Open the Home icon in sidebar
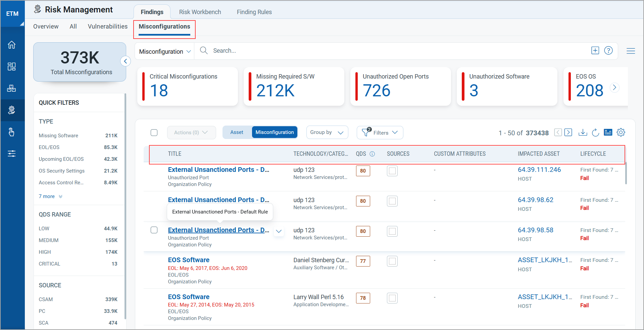This screenshot has height=330, width=644. click(12, 45)
